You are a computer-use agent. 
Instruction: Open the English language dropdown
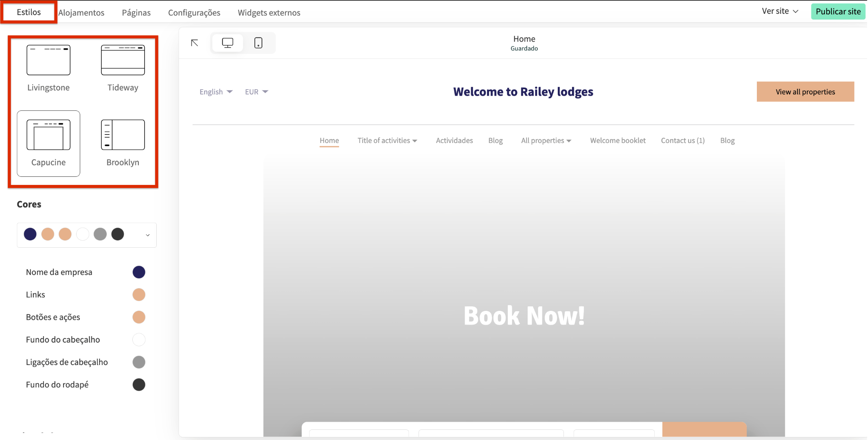pyautogui.click(x=216, y=92)
